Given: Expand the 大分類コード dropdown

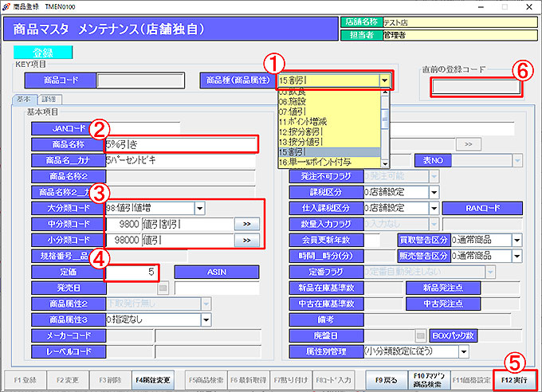Looking at the screenshot, I should point(199,208).
